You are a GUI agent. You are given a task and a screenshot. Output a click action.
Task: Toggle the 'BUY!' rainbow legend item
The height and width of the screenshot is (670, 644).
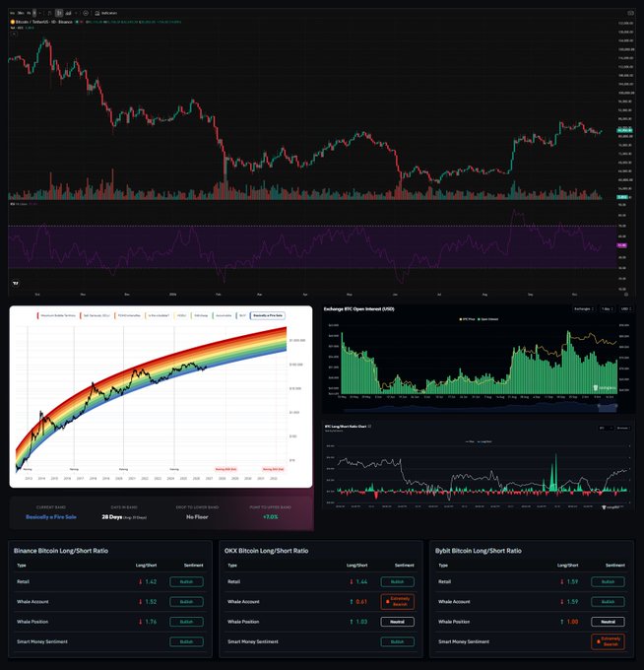241,315
